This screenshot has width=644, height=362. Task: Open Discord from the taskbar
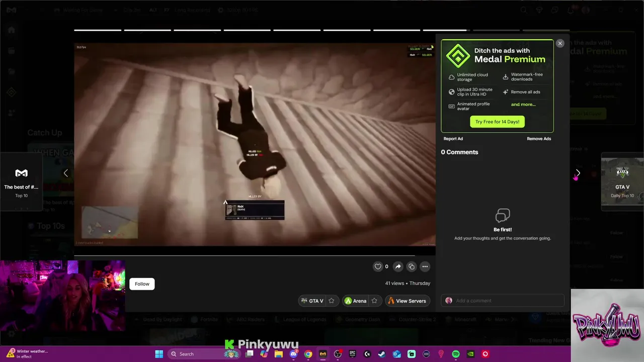[x=294, y=354]
